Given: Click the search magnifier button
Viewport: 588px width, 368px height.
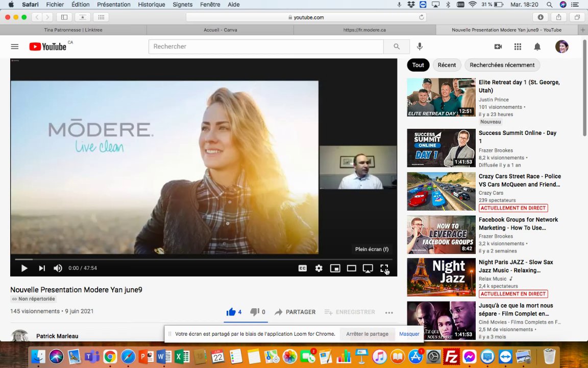Looking at the screenshot, I should [x=397, y=47].
